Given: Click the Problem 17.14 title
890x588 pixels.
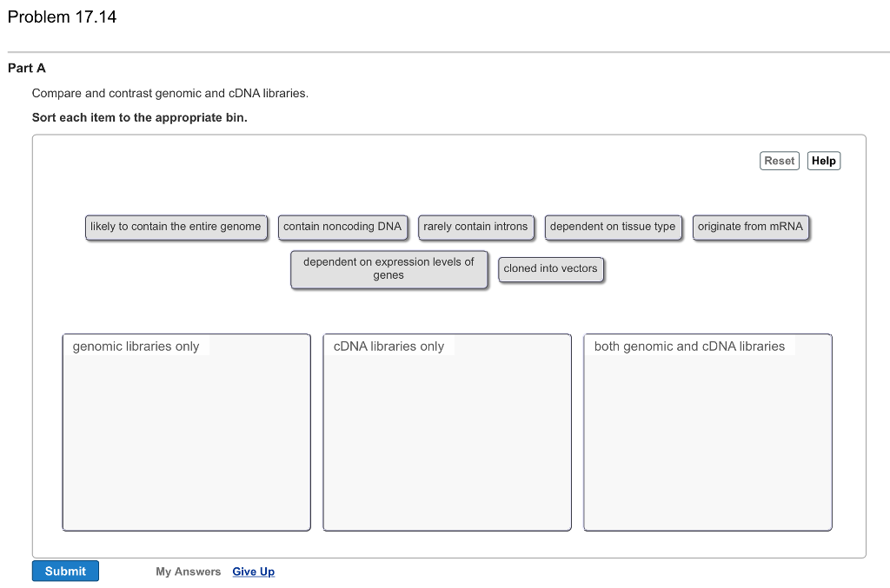Looking at the screenshot, I should 63,17.
